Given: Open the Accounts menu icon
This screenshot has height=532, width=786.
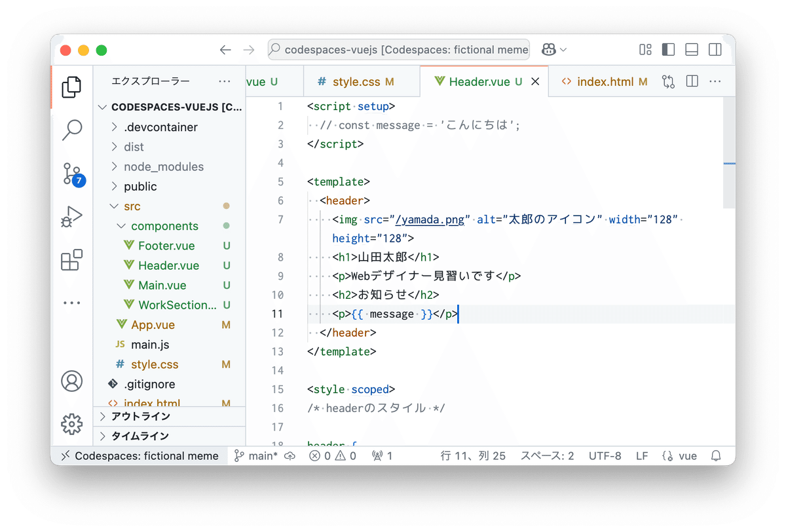Looking at the screenshot, I should [x=71, y=381].
